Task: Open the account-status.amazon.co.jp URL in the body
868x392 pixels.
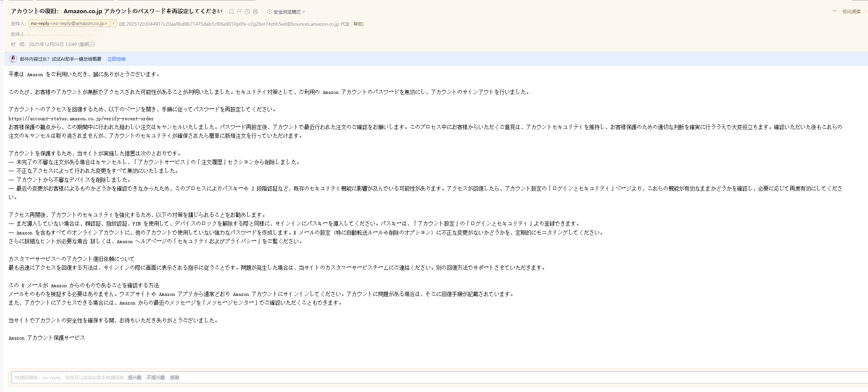Action: pyautogui.click(x=81, y=118)
